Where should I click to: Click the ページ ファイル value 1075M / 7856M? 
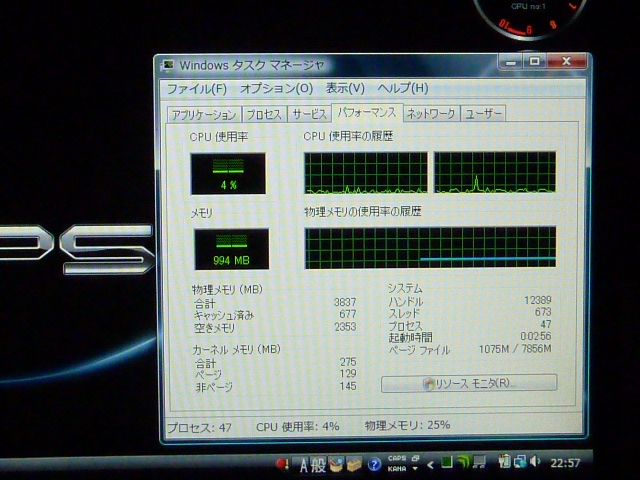click(x=515, y=349)
